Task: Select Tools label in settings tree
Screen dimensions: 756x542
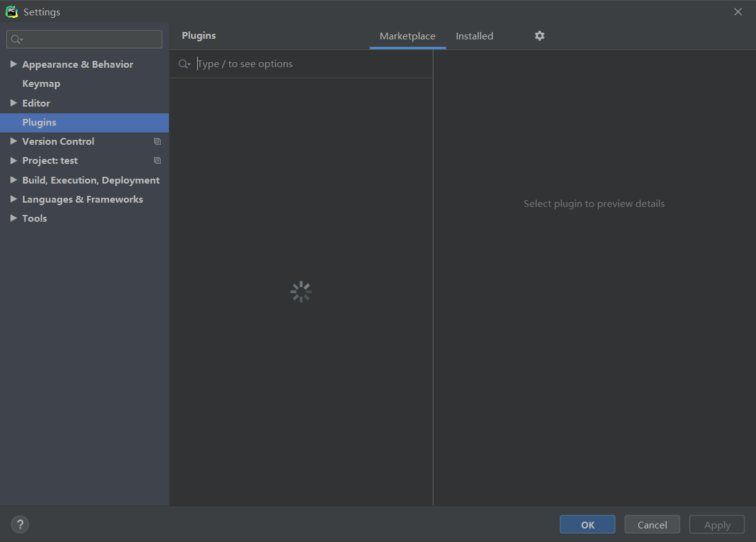Action: (x=35, y=219)
